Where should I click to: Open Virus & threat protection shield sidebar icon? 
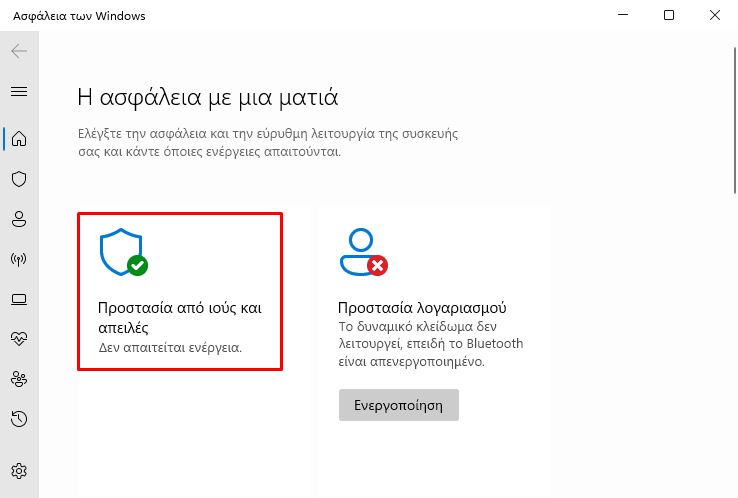pyautogui.click(x=19, y=179)
